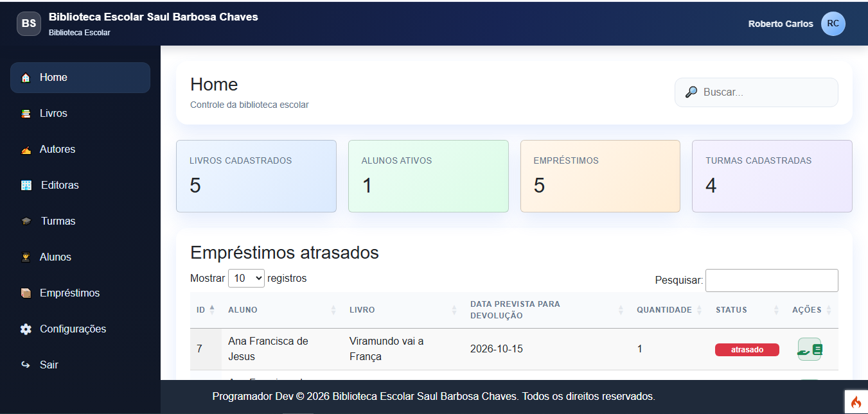Sort by Aluno column header
868x414 pixels.
pyautogui.click(x=282, y=310)
